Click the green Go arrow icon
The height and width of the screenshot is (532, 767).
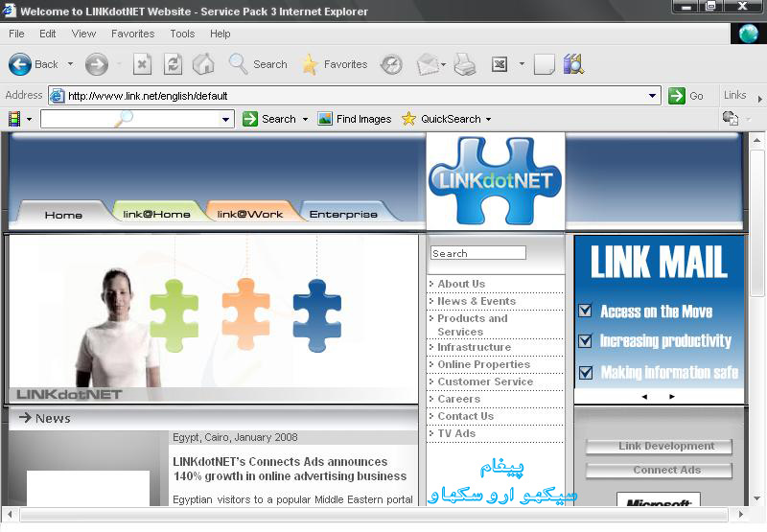[x=677, y=96]
